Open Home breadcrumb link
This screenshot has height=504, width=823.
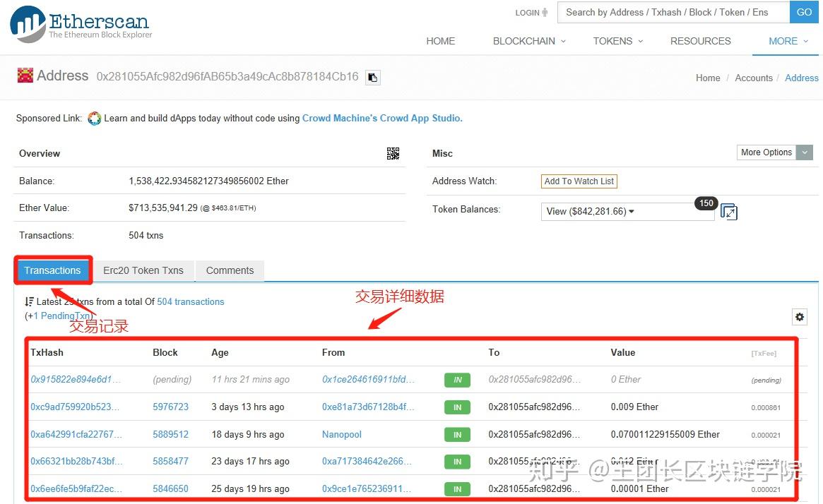point(708,78)
